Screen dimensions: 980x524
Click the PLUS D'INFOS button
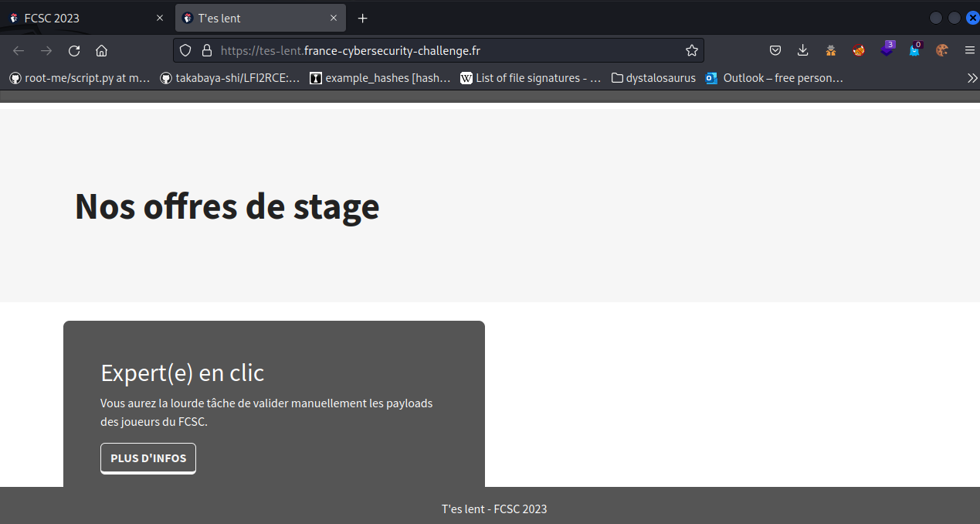tap(148, 458)
